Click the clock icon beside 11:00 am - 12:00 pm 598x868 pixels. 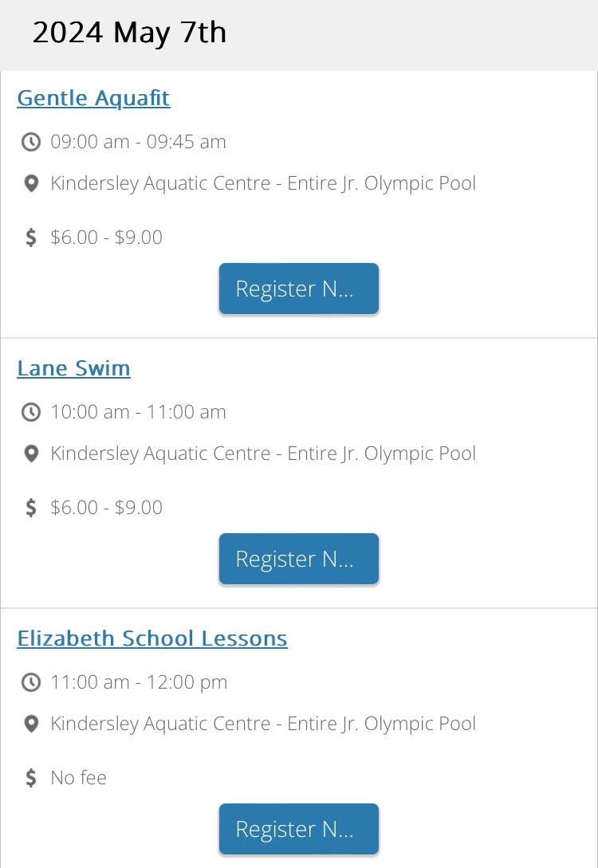click(31, 682)
